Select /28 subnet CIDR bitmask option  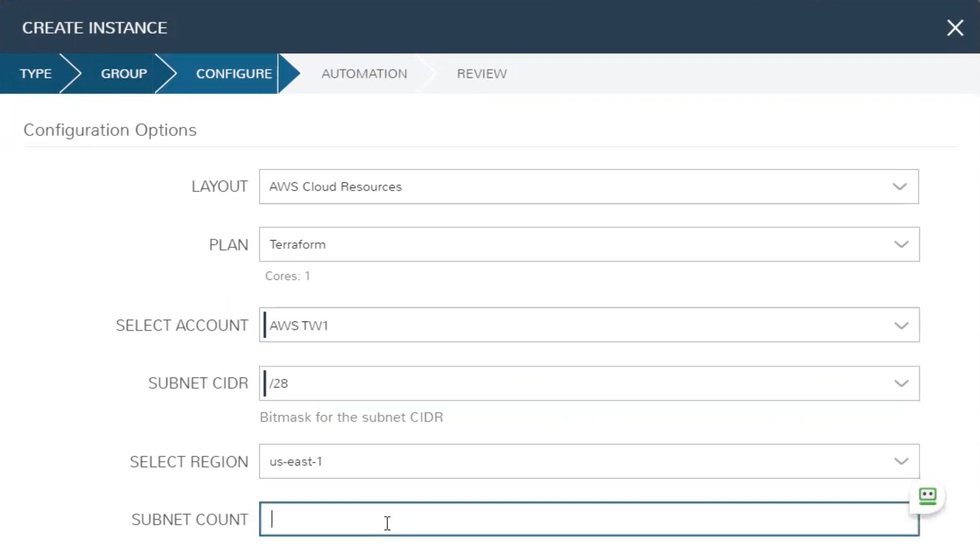[x=589, y=383]
